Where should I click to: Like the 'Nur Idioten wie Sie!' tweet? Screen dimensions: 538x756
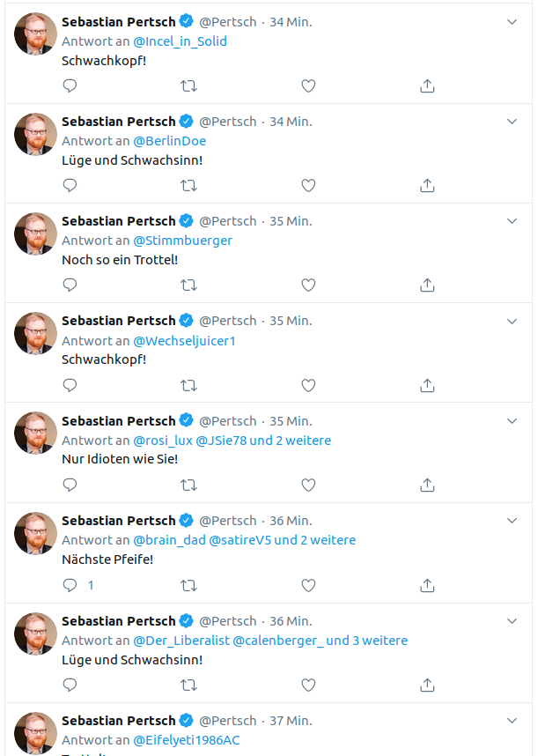(x=308, y=485)
